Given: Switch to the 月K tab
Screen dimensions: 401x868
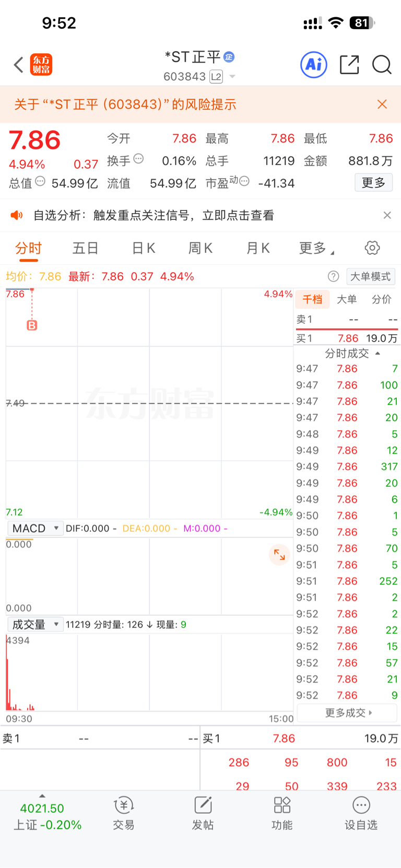Looking at the screenshot, I should click(x=258, y=248).
